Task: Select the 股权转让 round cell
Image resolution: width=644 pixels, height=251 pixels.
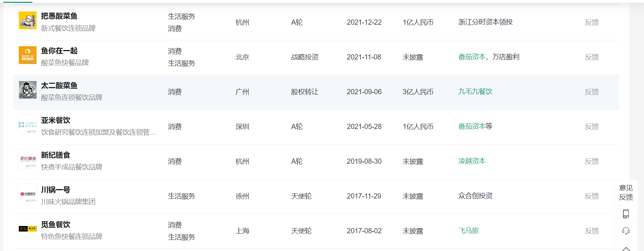Action: (x=305, y=92)
